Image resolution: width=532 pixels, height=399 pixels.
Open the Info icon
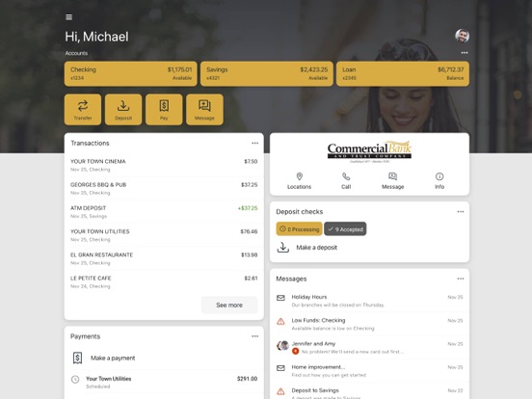(x=439, y=176)
